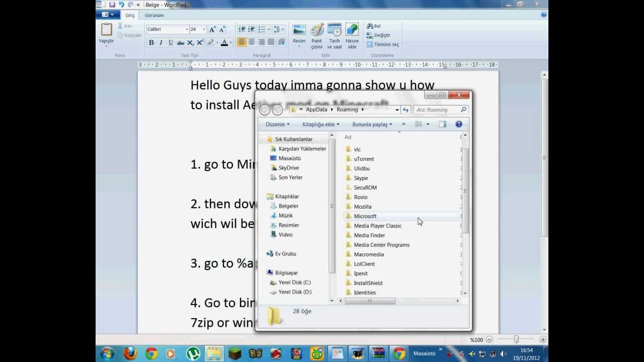Click the Firefox icon on taskbar
Image resolution: width=644 pixels, height=362 pixels.
130,353
